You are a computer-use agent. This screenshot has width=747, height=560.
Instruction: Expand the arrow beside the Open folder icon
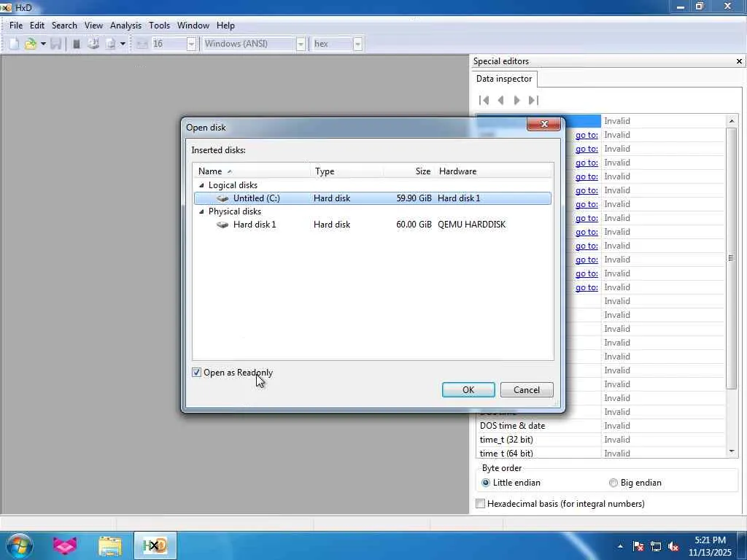coord(43,44)
